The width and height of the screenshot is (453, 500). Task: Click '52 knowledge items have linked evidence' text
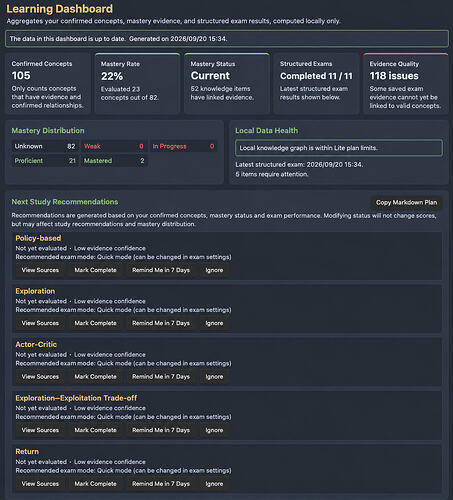[x=222, y=93]
